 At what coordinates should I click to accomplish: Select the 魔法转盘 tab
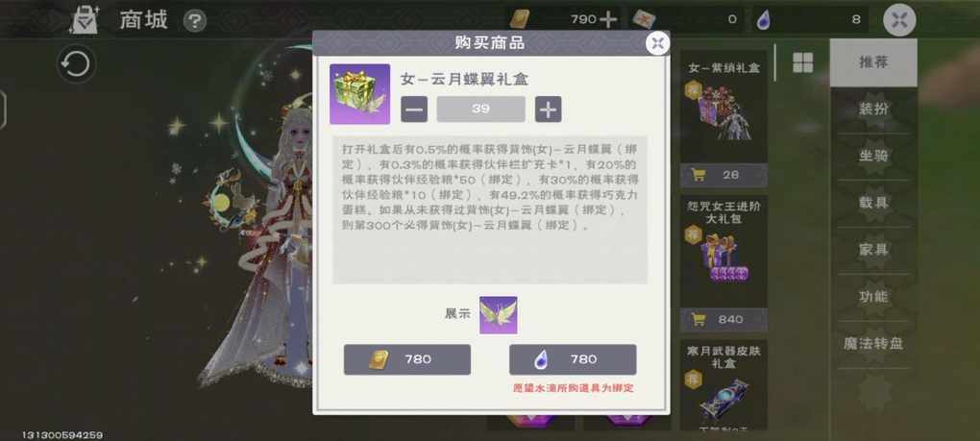[x=873, y=344]
